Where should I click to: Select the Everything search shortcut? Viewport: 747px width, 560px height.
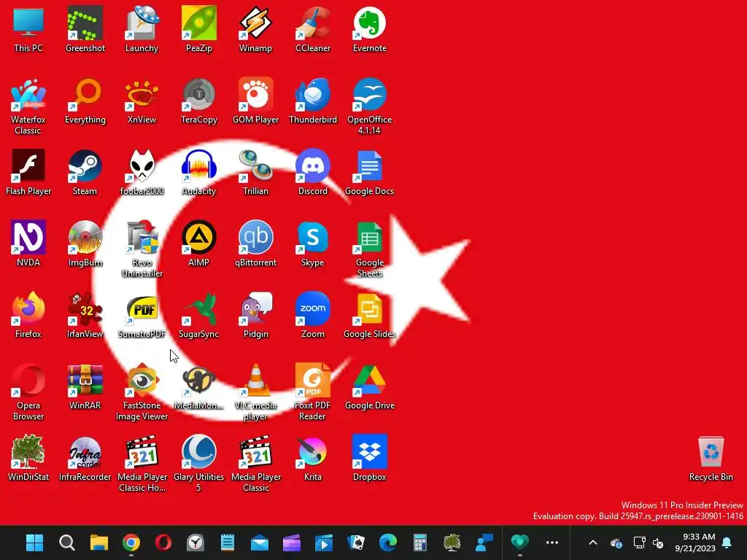[x=85, y=101]
